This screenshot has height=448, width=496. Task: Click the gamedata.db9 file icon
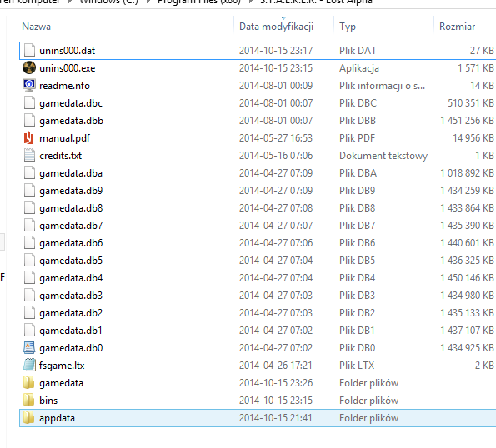29,191
